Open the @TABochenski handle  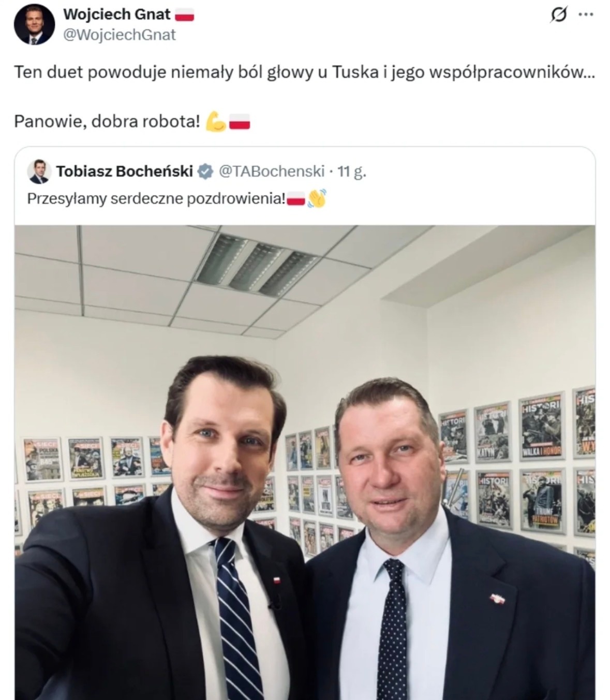(x=272, y=171)
